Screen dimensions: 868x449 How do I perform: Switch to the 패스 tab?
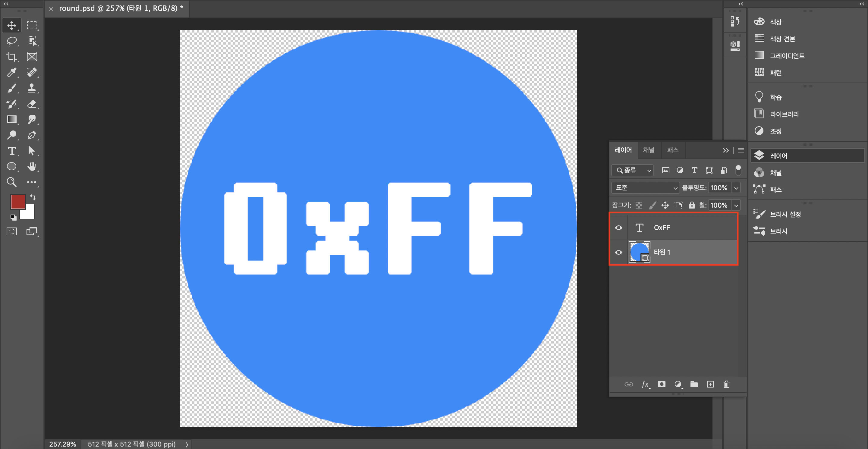pos(673,150)
